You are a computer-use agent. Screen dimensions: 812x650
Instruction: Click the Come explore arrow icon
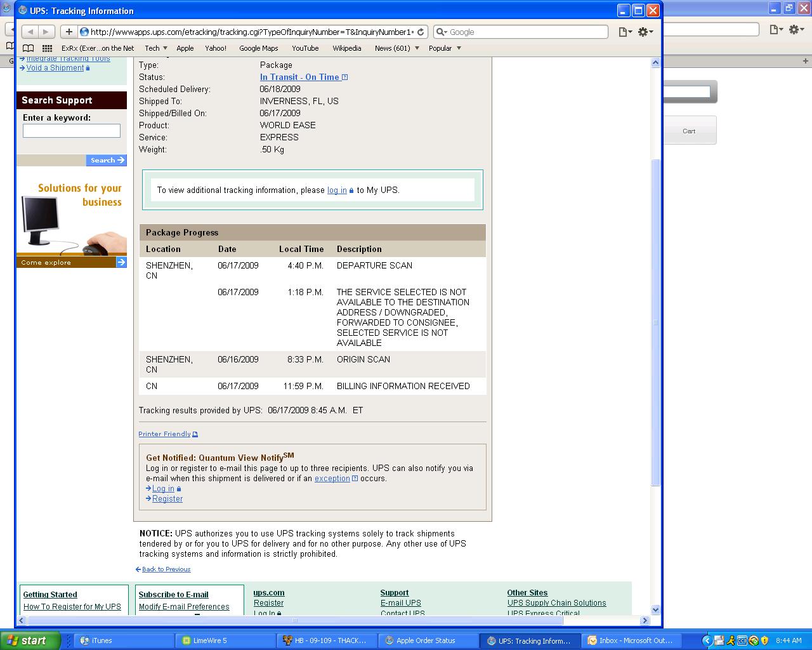coord(121,262)
